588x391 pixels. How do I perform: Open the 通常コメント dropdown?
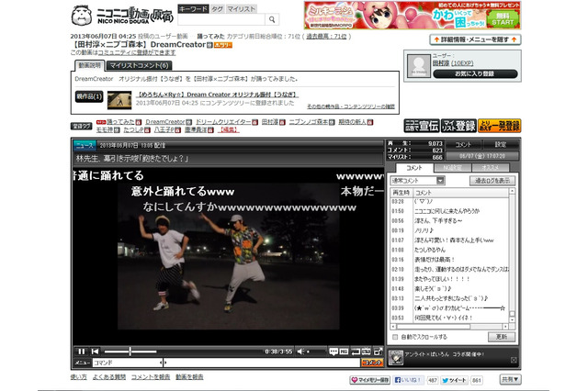point(417,181)
